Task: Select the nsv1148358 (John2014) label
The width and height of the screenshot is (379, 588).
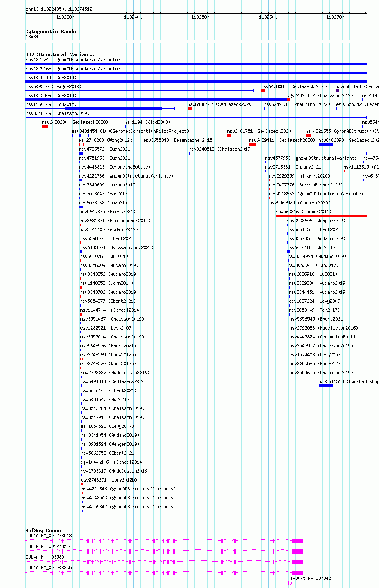Action: tap(106, 283)
